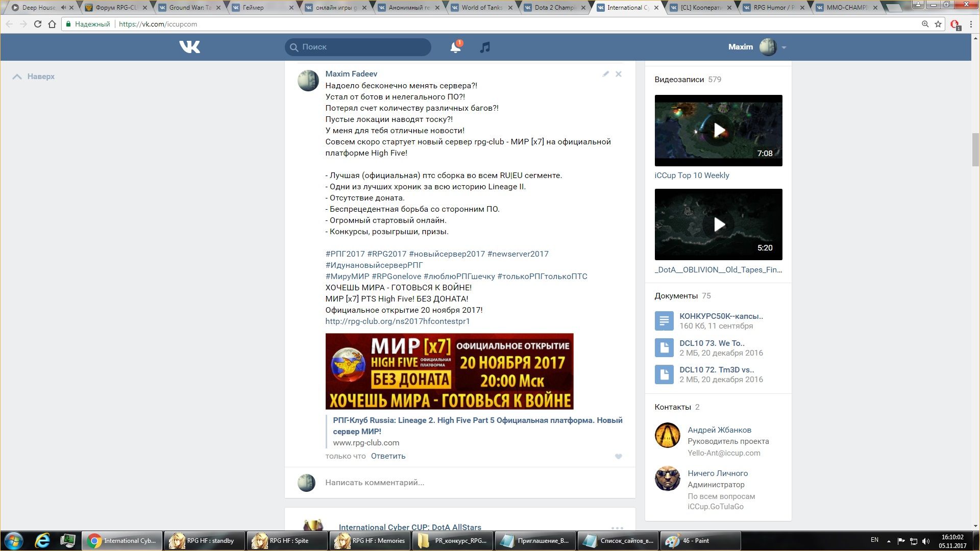The image size is (980, 551).
Task: Click commenter avatar beside comment field
Action: 306,483
